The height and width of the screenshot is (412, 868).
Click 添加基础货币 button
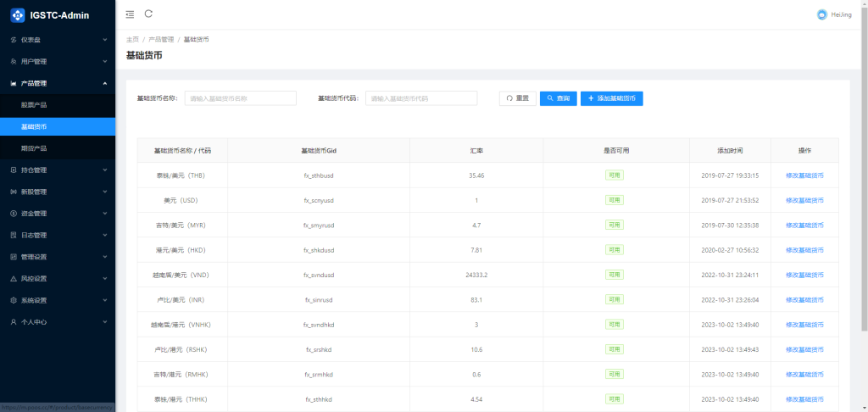coord(611,98)
